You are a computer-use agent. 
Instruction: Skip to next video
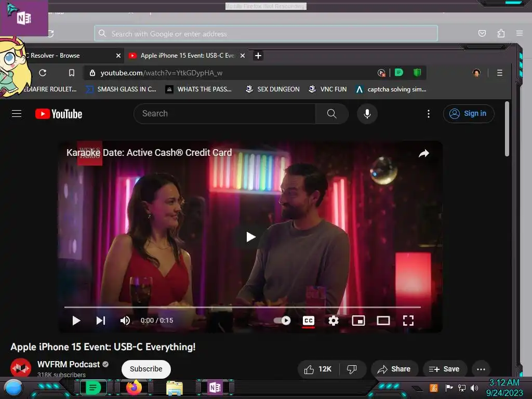tap(101, 321)
